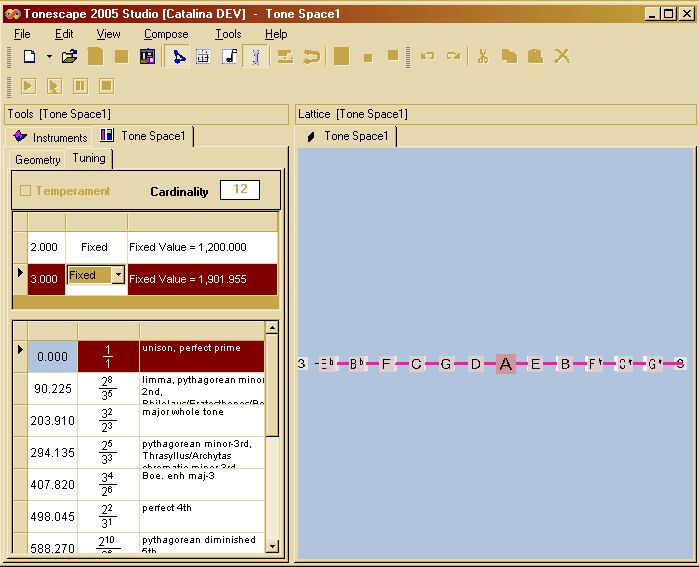Image resolution: width=699 pixels, height=567 pixels.
Task: Click the interval list scroll up arrow
Action: (272, 328)
